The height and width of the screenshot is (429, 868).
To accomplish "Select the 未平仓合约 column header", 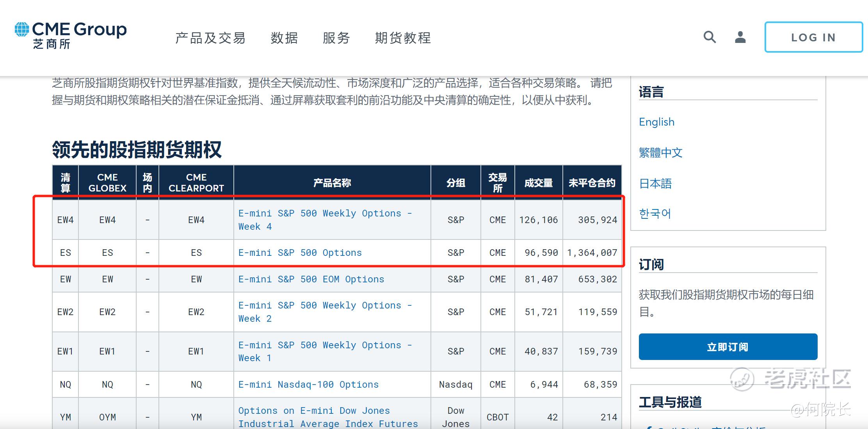I will coord(592,183).
